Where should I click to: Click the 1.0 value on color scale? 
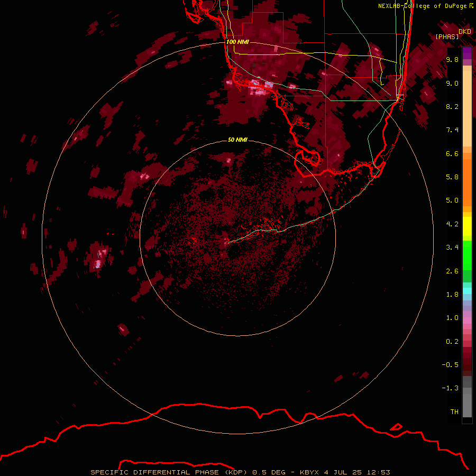[x=452, y=318]
